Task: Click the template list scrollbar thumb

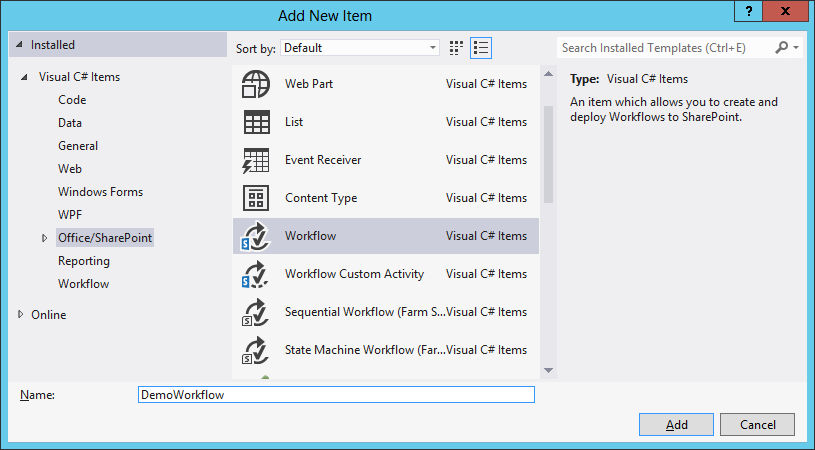Action: 548,154
